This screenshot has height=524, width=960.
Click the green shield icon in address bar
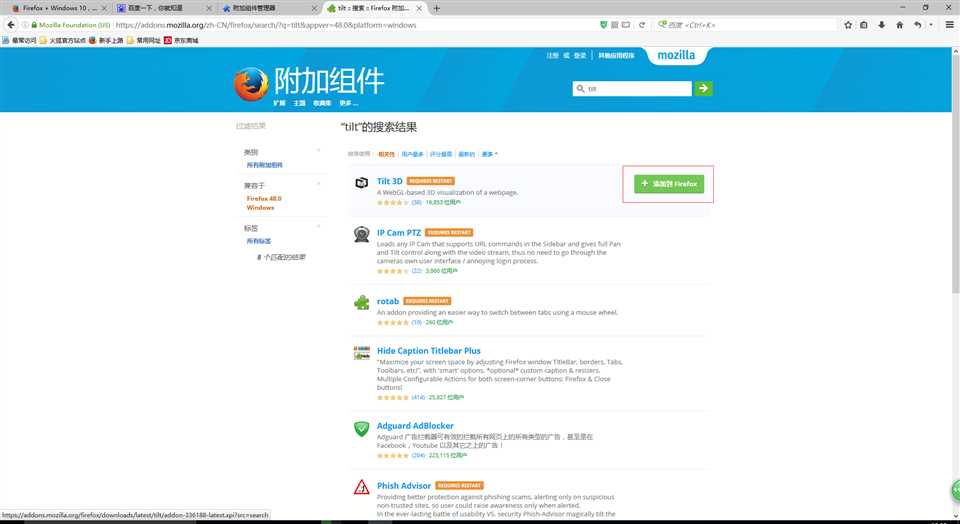point(604,25)
